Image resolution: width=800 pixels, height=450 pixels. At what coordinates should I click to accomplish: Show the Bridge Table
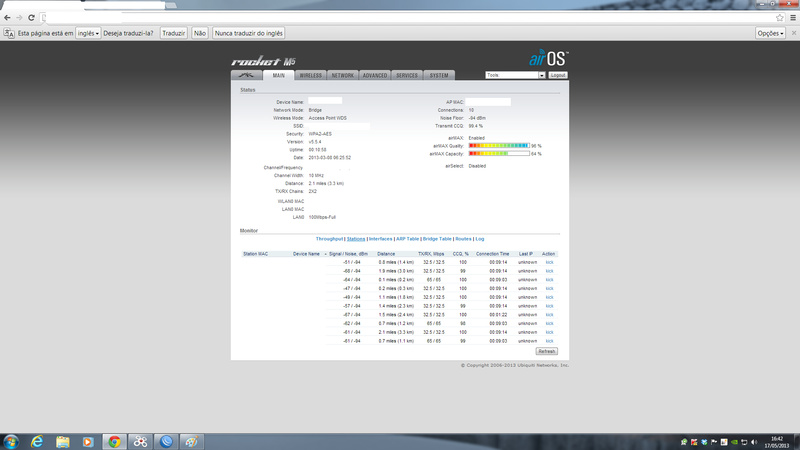pos(437,239)
